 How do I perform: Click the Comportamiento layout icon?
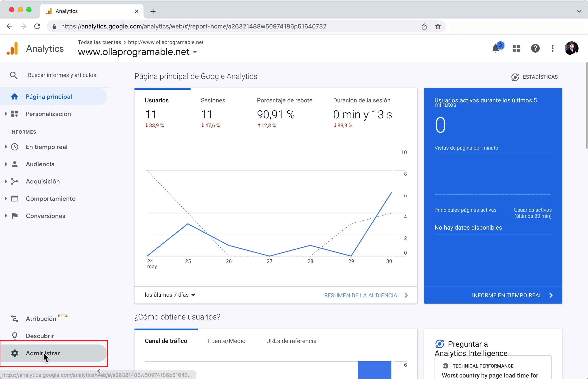click(15, 199)
